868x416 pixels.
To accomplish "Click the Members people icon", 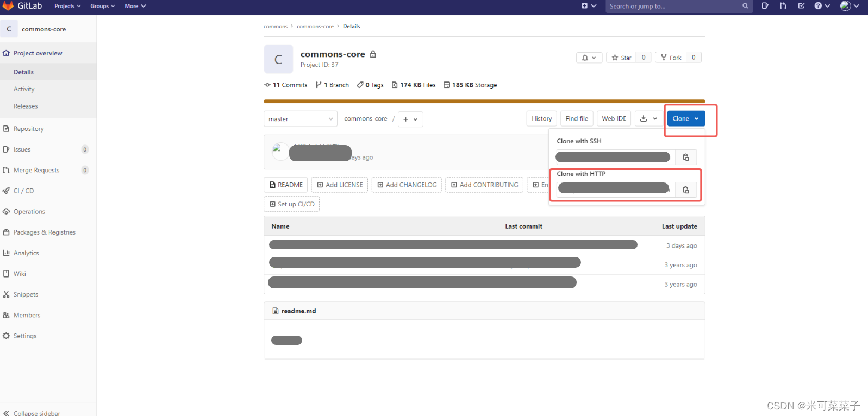I will pyautogui.click(x=6, y=315).
